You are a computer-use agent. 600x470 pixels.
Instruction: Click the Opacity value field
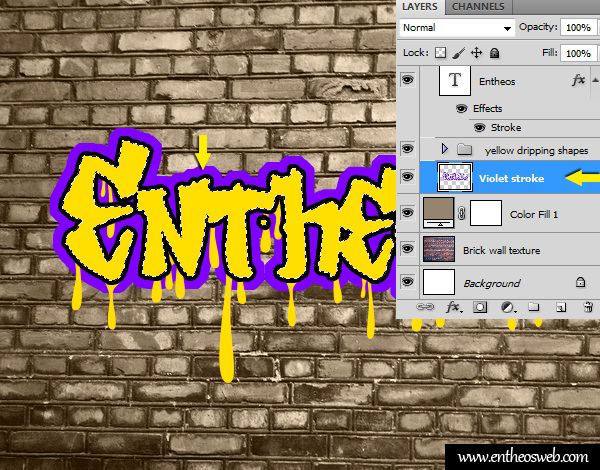coord(577,28)
